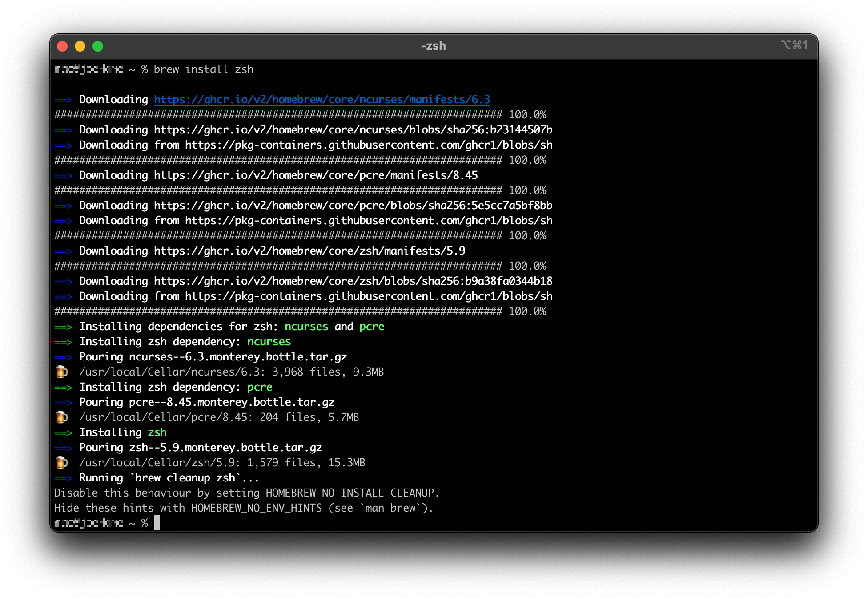This screenshot has height=598, width=868.
Task: Click the green pcre text after Installing zsh dependency
Action: click(260, 387)
